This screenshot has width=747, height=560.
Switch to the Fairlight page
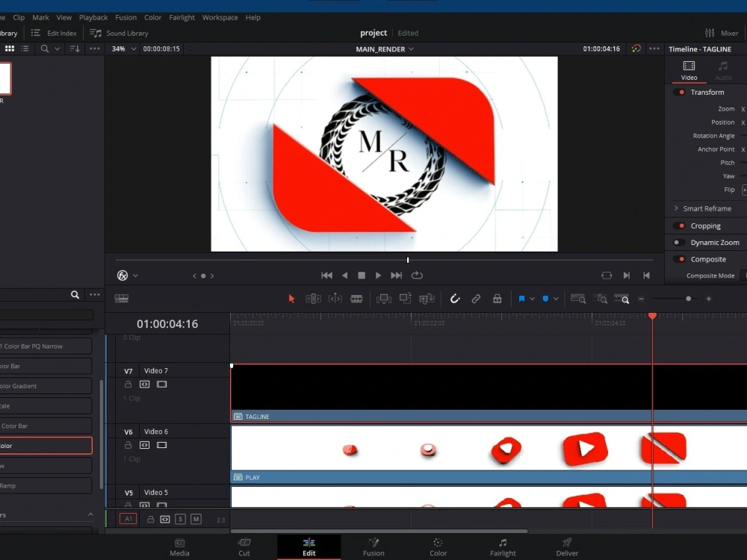[503, 547]
